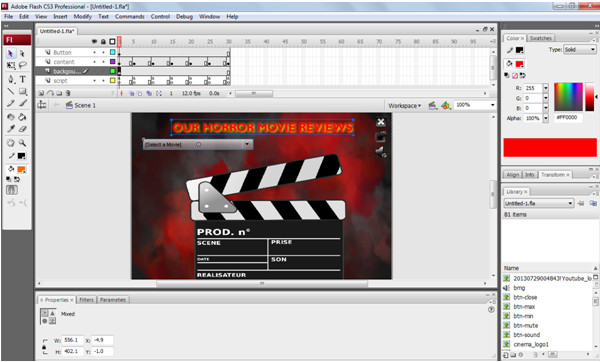Screen dimensions: 600x362
Task: Open the color Type Solid dropdown
Action: click(x=579, y=49)
